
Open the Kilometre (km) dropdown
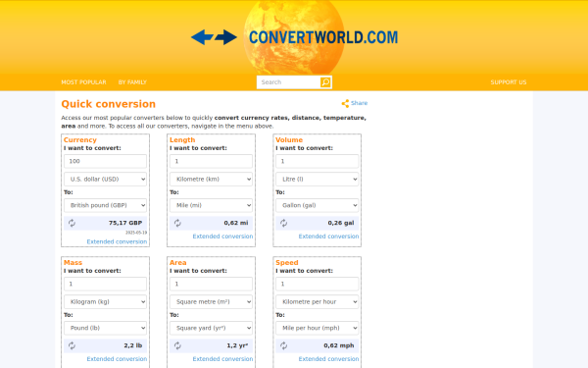[x=211, y=180]
